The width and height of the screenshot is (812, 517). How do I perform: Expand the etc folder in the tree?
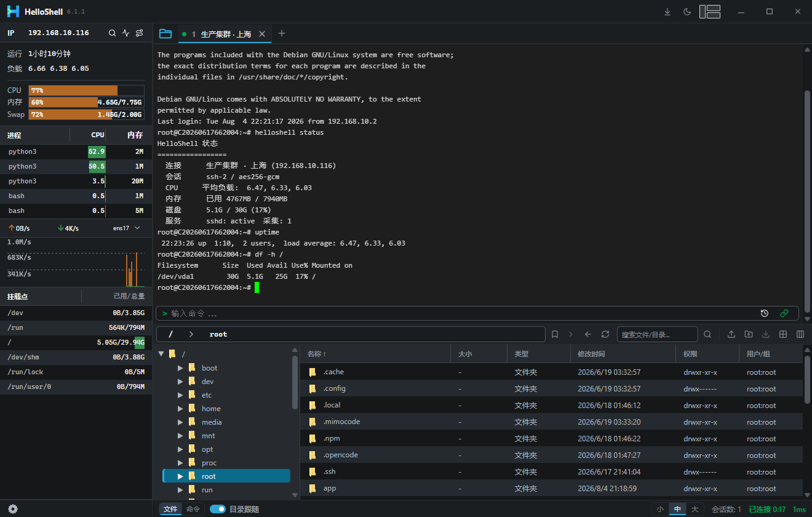click(180, 395)
